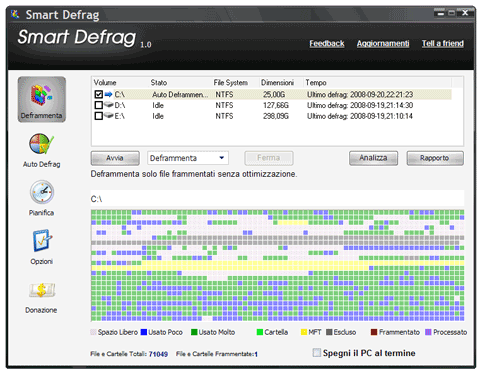The height and width of the screenshot is (375, 480).
Task: Click 'Ultimo defrag: 2008-09-19,21:14:30' cell
Action: (x=360, y=105)
